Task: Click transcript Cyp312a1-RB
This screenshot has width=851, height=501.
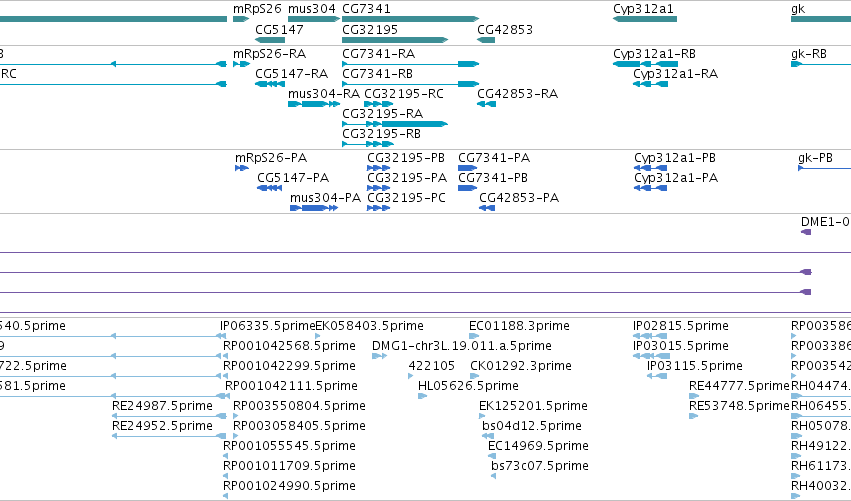Action: click(654, 54)
